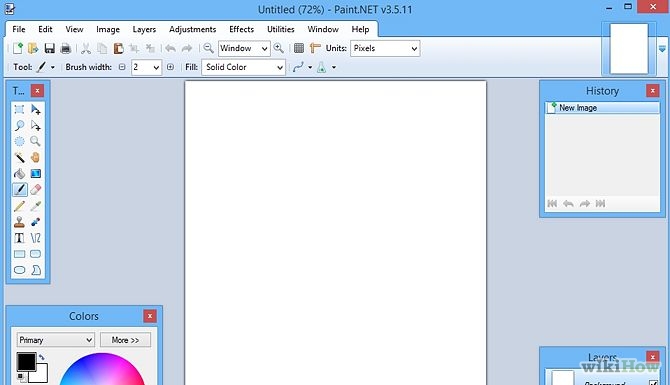Select the Lasso Select tool

click(19, 126)
